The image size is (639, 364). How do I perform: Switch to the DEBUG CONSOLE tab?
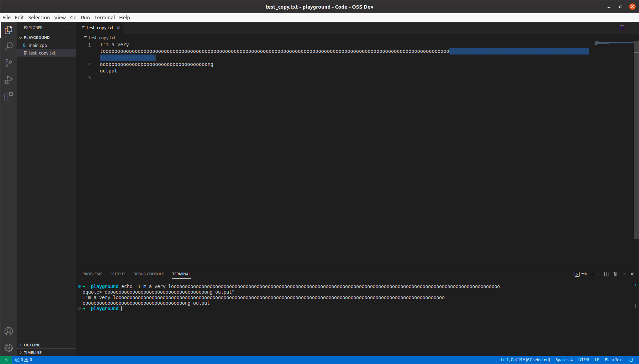coord(149,274)
